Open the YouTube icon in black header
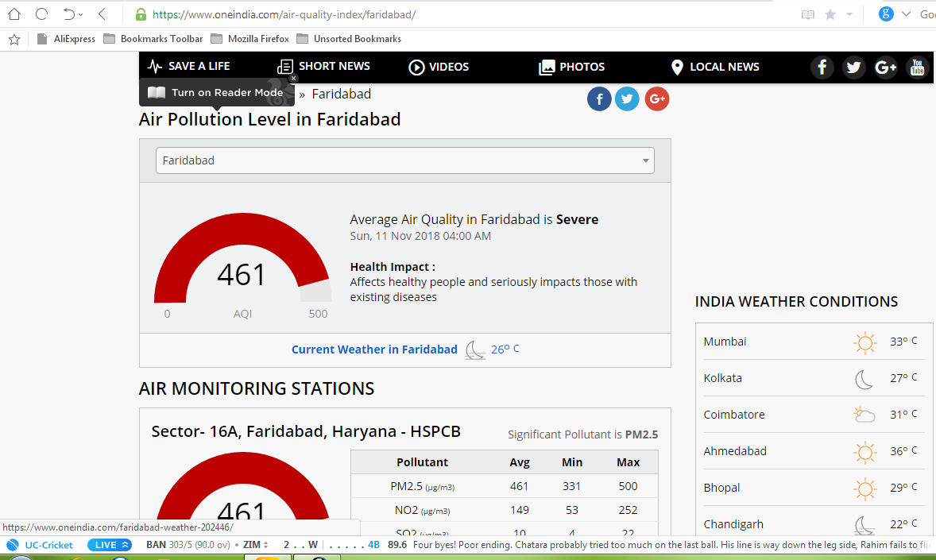 (918, 68)
